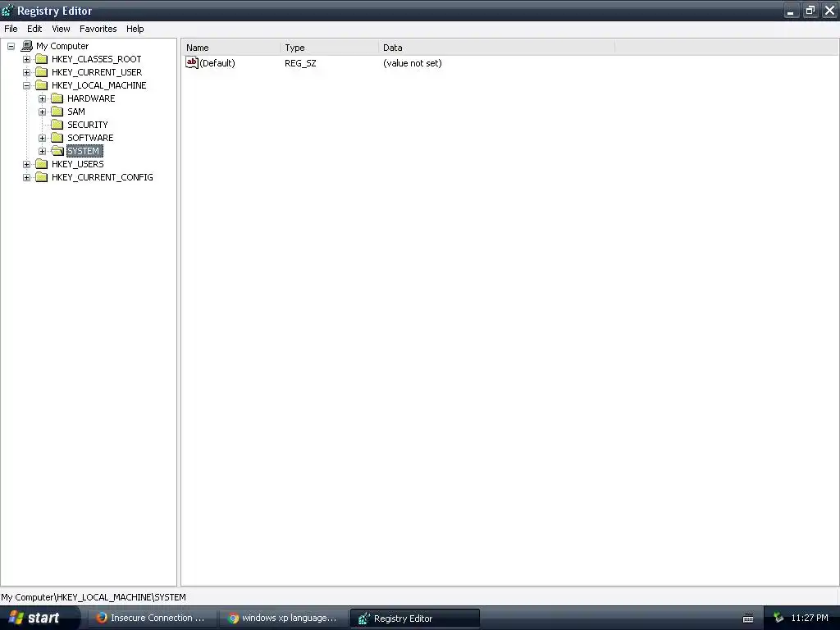This screenshot has width=840, height=630.
Task: Open the Edit menu
Action: point(34,29)
